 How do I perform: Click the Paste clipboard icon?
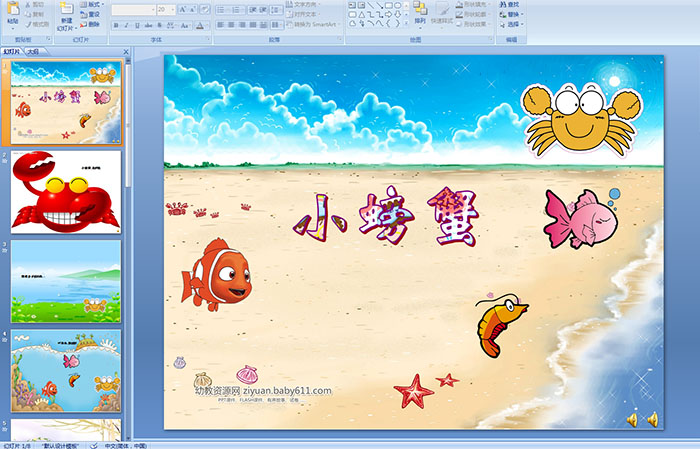point(13,10)
